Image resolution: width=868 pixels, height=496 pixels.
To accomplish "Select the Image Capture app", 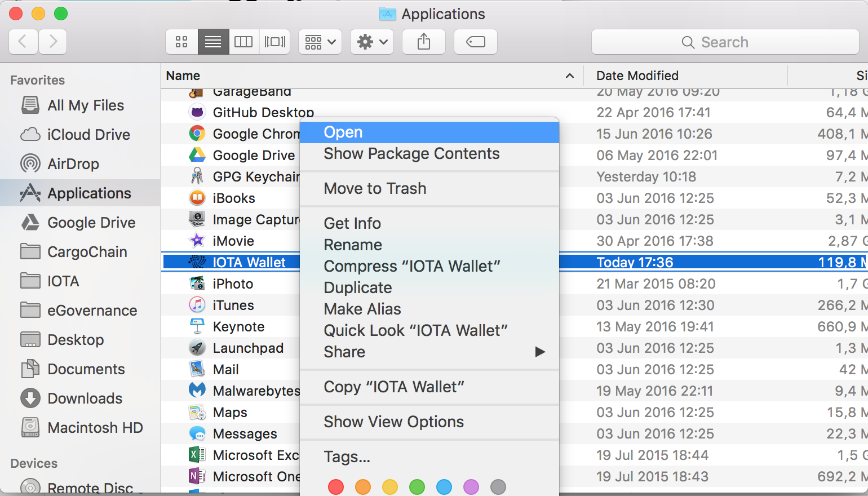I will [256, 220].
